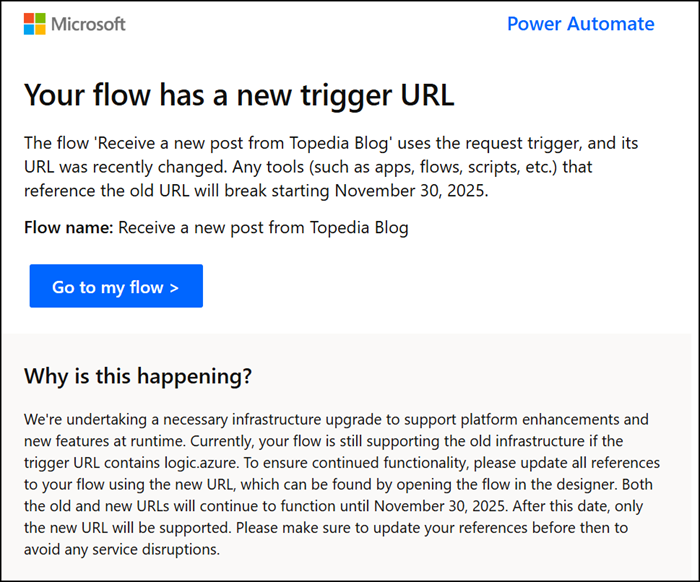Click the Microsoft four-square logo
700x582 pixels.
[x=34, y=24]
